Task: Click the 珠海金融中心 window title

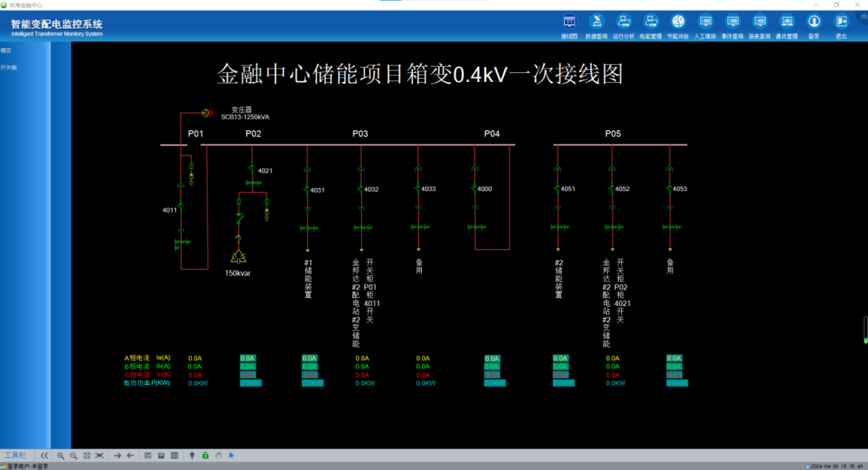Action: [25, 5]
